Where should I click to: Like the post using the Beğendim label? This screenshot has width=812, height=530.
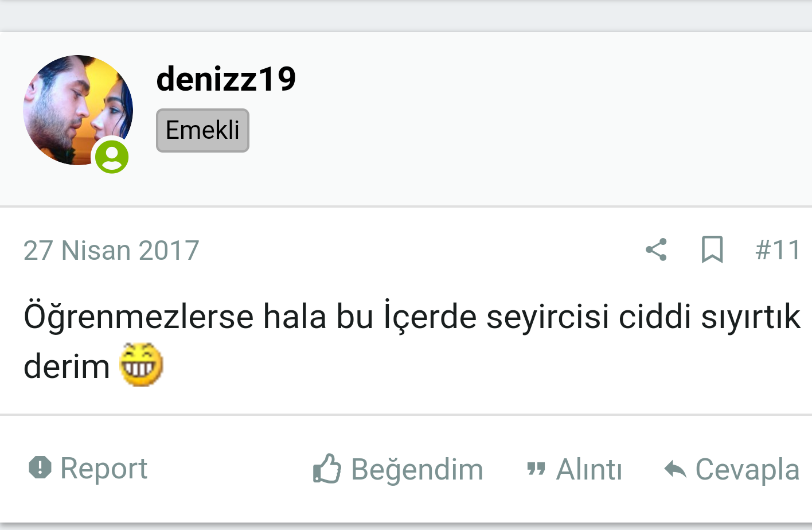[417, 469]
